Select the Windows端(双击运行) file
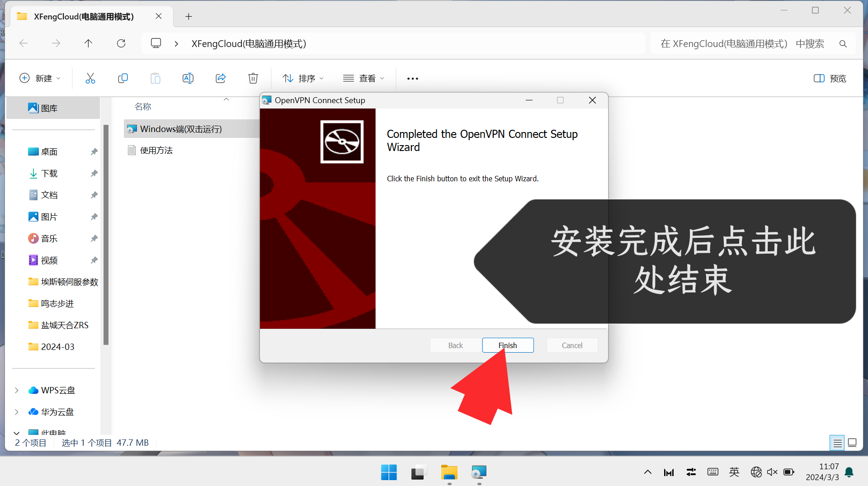 pyautogui.click(x=181, y=129)
